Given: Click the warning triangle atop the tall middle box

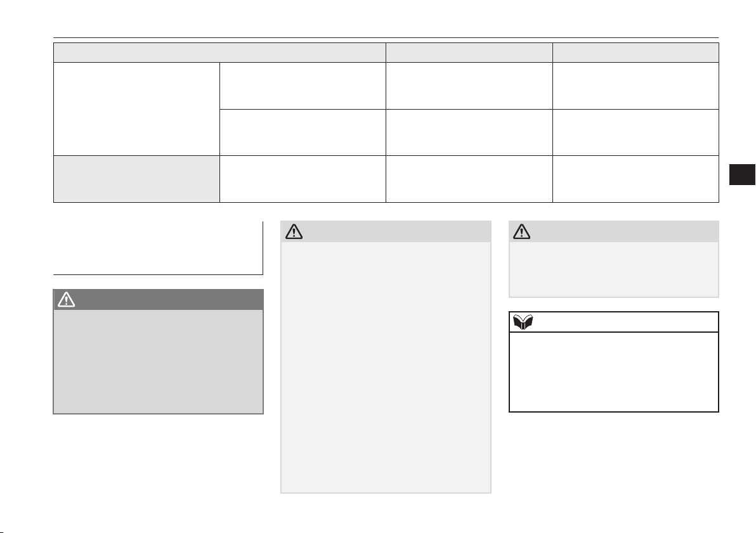Looking at the screenshot, I should pyautogui.click(x=294, y=232).
